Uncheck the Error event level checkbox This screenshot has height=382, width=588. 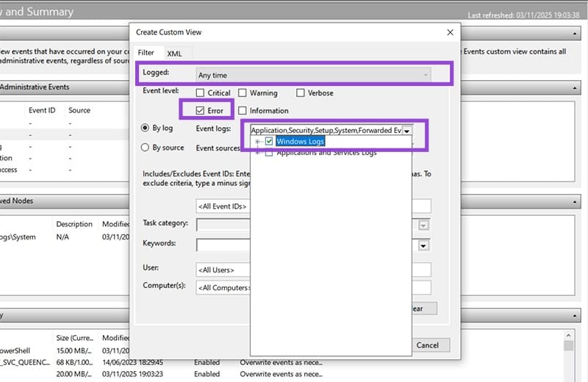(x=201, y=110)
